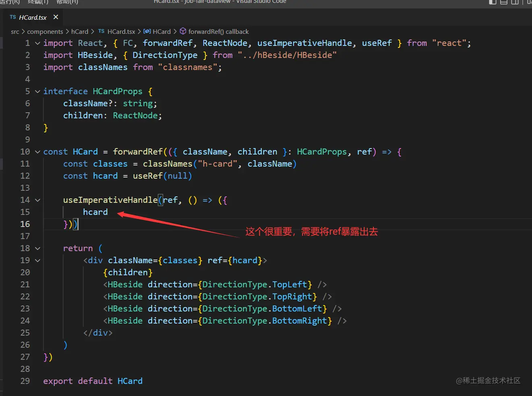This screenshot has width=532, height=396.
Task: Click "ReactNode;" type on line 7
Action: point(137,115)
